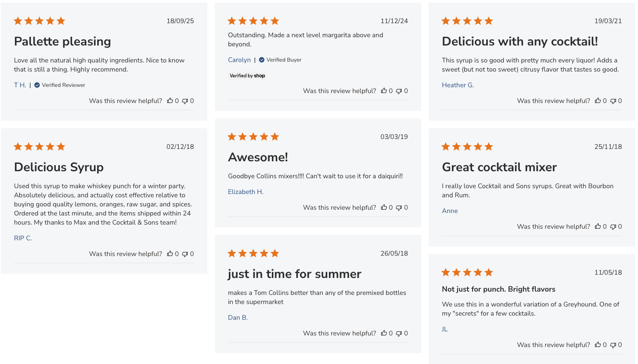Like the "Great cocktail mixer" review

598,226
